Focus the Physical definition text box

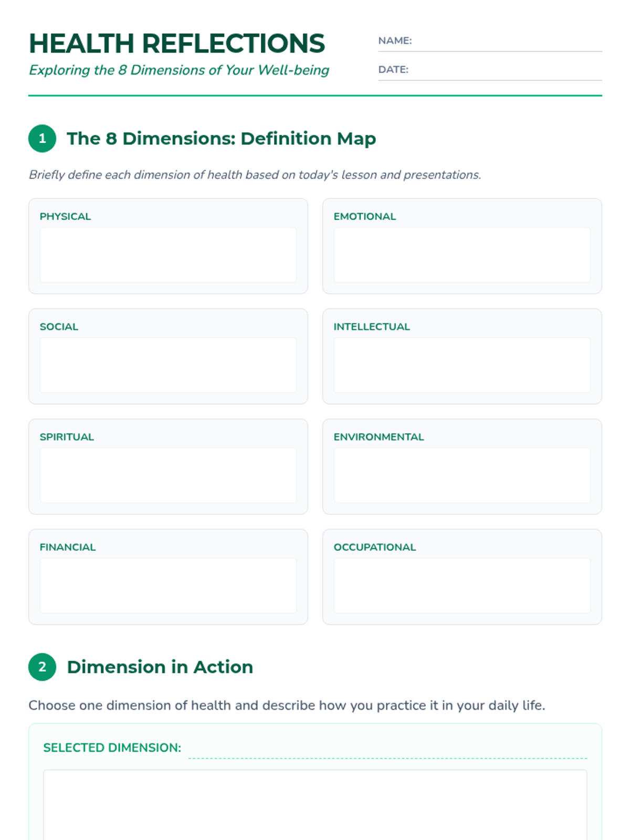(168, 255)
